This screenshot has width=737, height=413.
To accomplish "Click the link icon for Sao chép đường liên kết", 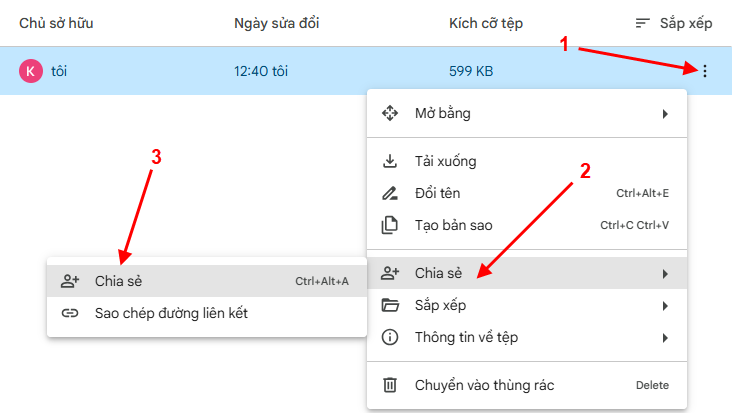I will [70, 313].
